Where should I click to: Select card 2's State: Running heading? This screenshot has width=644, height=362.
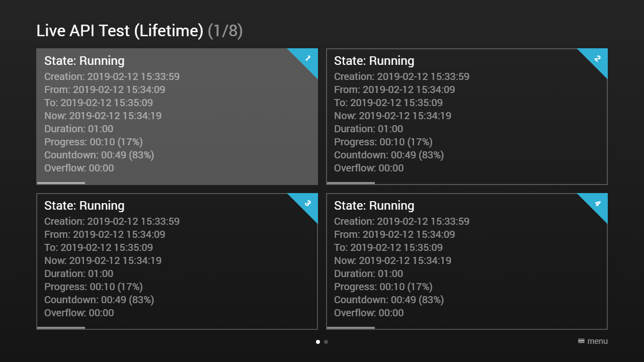pos(374,61)
